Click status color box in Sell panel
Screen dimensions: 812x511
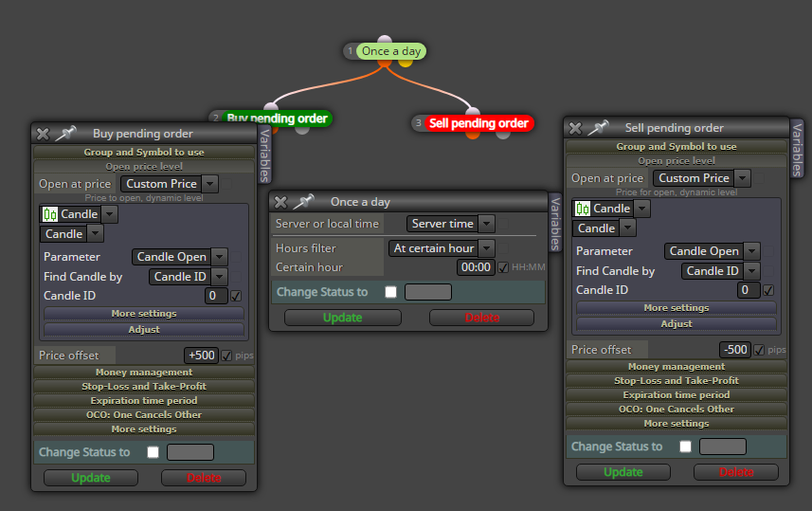pos(723,447)
